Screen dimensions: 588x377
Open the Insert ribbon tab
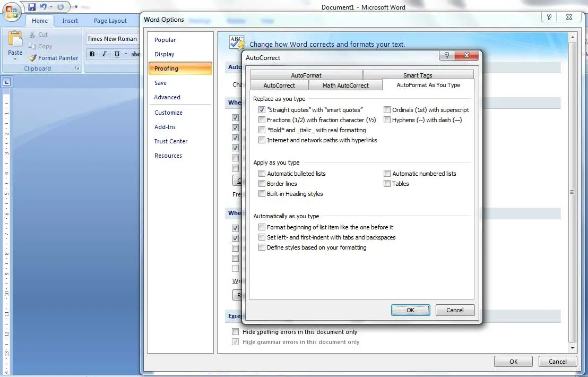(70, 21)
